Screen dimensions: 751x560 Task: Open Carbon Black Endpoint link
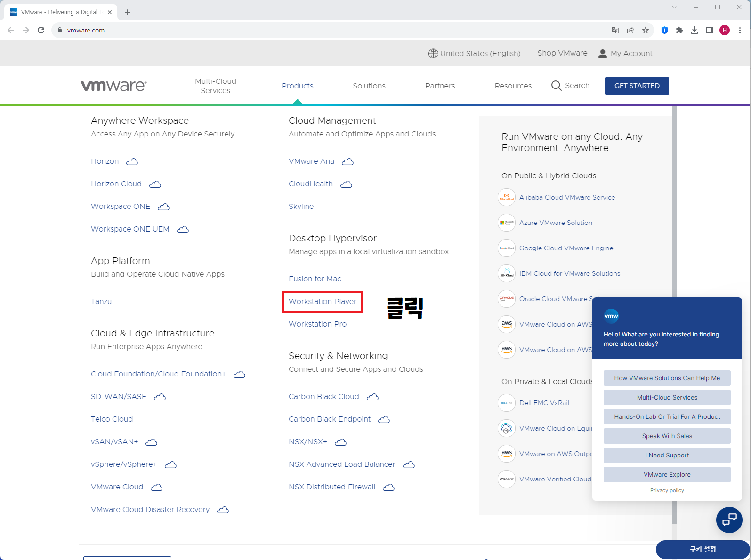(330, 419)
